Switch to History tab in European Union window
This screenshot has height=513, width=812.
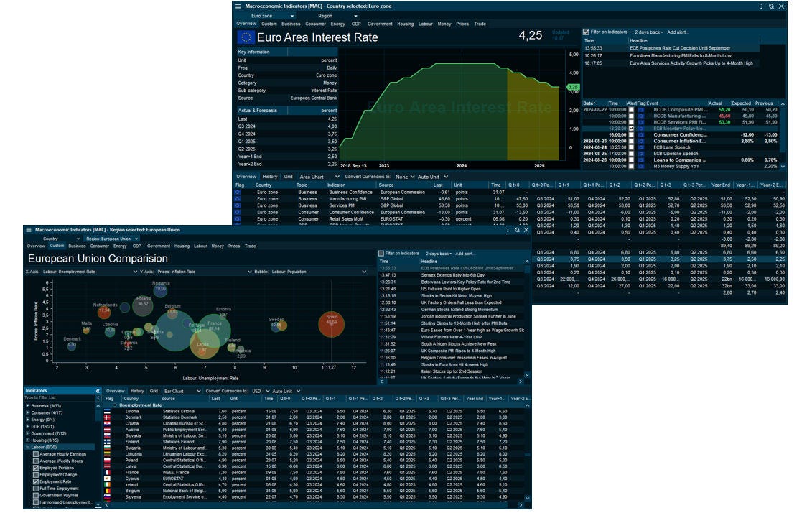tap(137, 392)
